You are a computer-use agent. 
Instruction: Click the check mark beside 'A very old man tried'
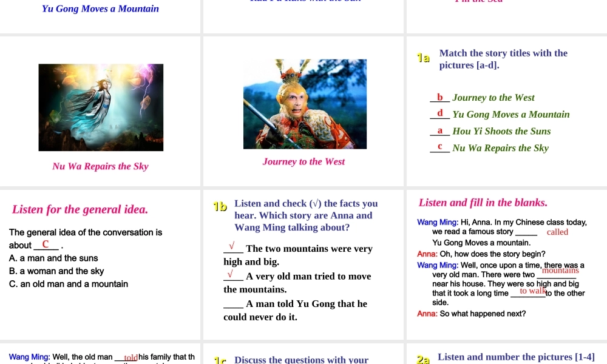(x=230, y=274)
